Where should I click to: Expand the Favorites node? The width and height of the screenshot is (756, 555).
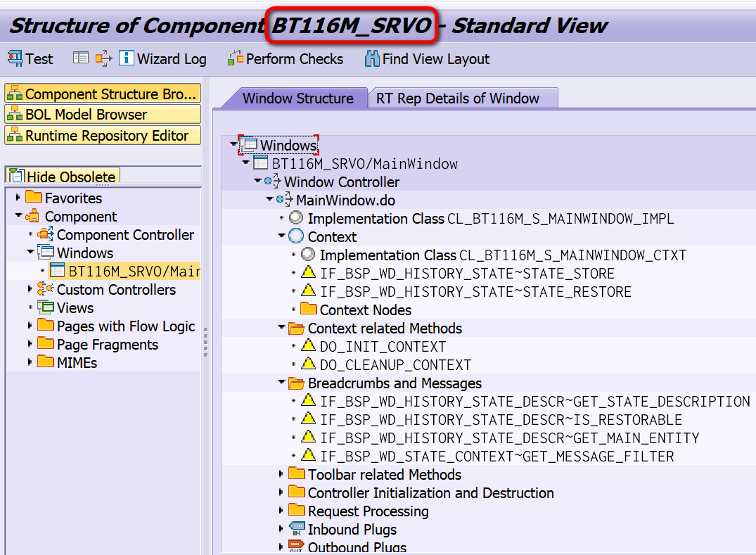pyautogui.click(x=18, y=197)
